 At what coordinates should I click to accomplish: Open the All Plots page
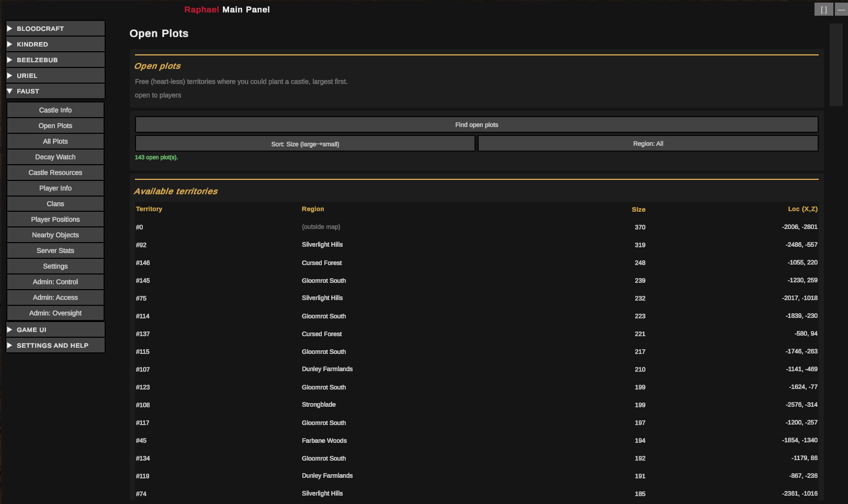pyautogui.click(x=55, y=141)
